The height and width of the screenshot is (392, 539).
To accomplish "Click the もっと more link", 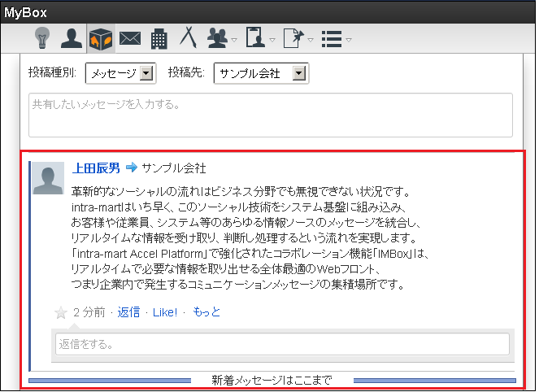I will click(x=206, y=311).
